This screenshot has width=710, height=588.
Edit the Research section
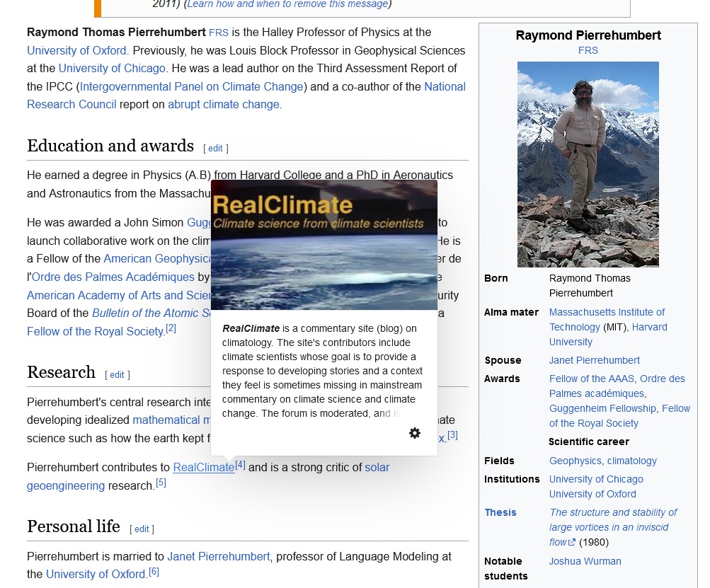click(117, 375)
